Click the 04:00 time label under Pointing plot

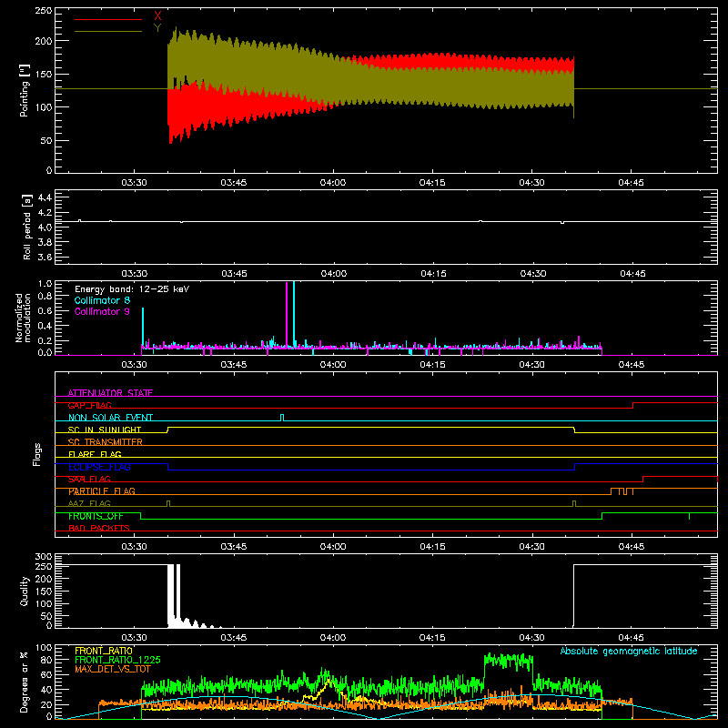click(333, 183)
